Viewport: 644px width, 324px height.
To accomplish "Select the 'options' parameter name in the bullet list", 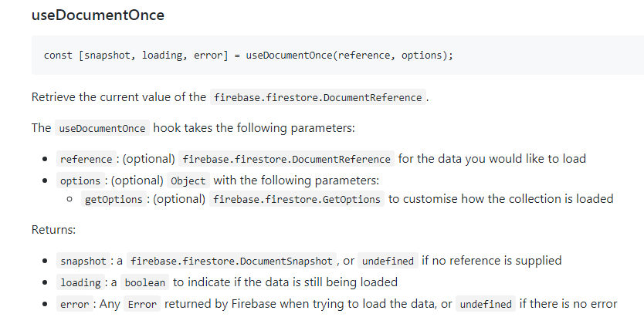I will tap(80, 181).
